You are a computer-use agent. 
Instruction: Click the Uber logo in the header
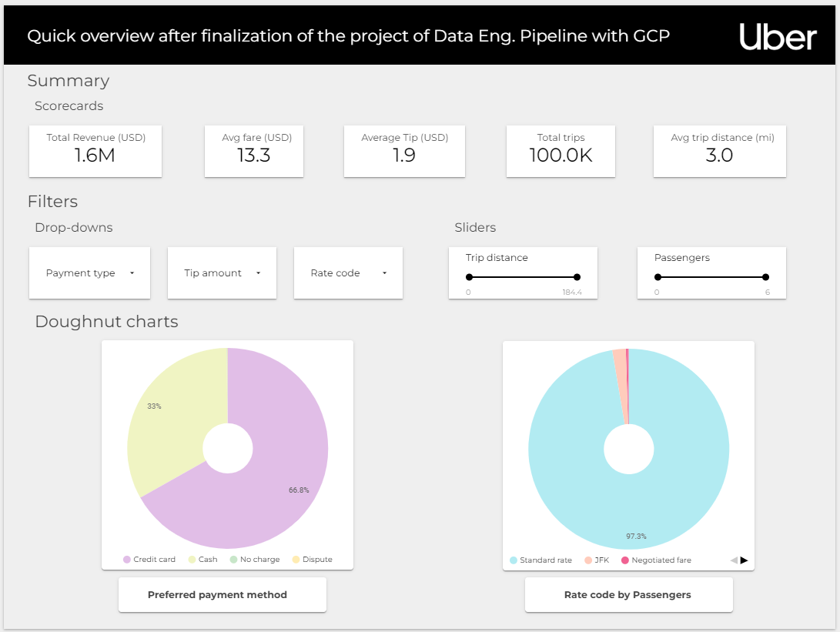tap(778, 36)
